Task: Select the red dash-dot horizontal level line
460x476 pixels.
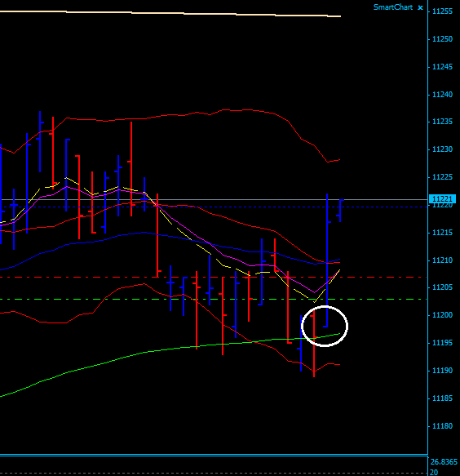Action: click(x=214, y=277)
